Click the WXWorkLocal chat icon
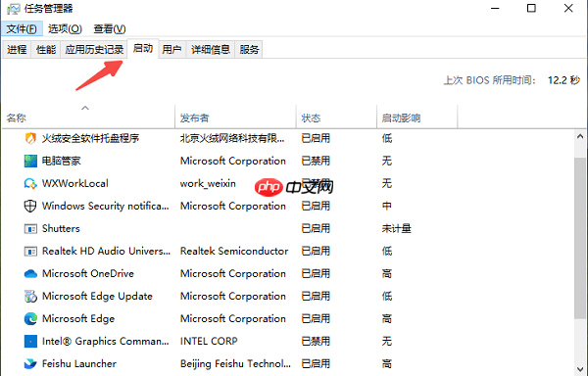The width and height of the screenshot is (588, 376). 30,183
